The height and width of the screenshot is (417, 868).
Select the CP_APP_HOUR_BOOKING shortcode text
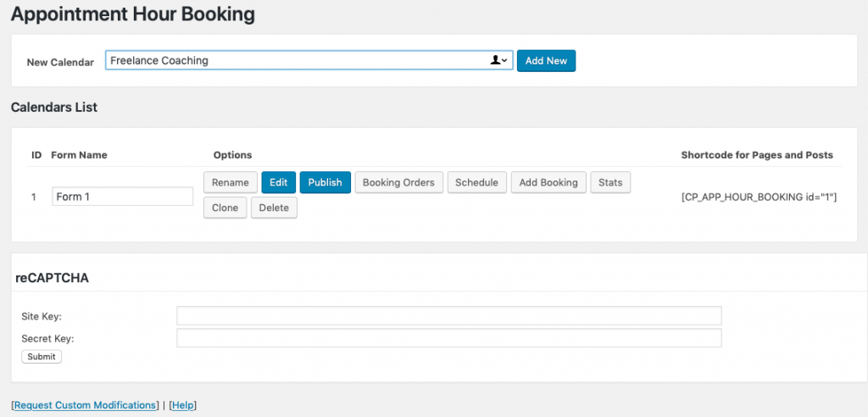pyautogui.click(x=759, y=197)
